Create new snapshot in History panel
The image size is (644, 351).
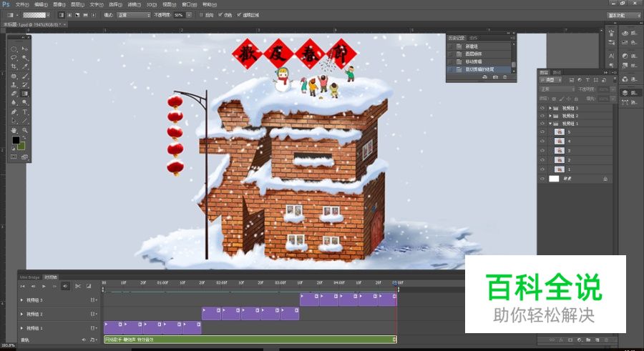495,76
